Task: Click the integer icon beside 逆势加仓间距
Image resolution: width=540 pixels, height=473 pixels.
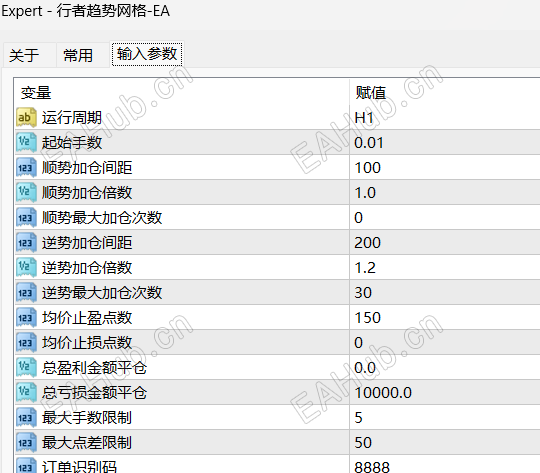Action: pos(26,243)
